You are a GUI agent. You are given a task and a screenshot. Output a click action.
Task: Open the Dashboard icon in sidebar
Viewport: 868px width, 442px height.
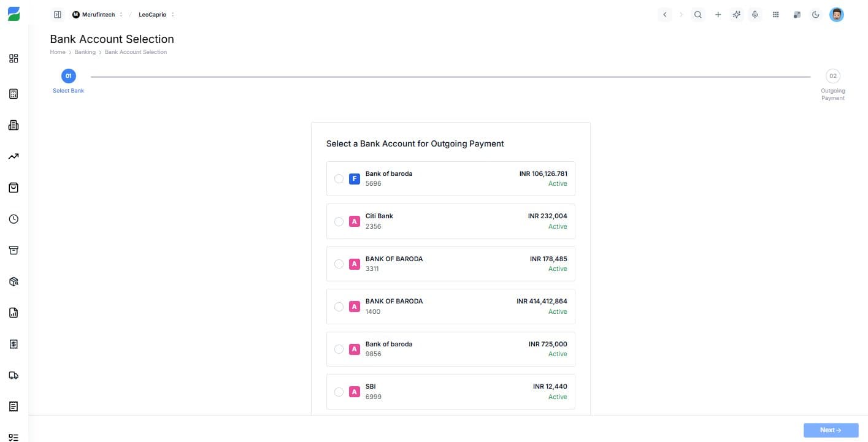coord(13,58)
